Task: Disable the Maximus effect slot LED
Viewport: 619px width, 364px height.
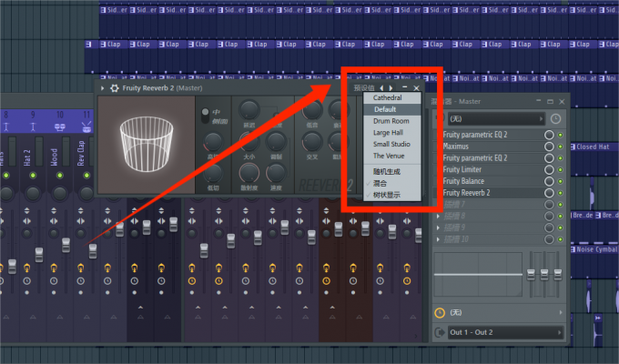Action: (x=560, y=147)
